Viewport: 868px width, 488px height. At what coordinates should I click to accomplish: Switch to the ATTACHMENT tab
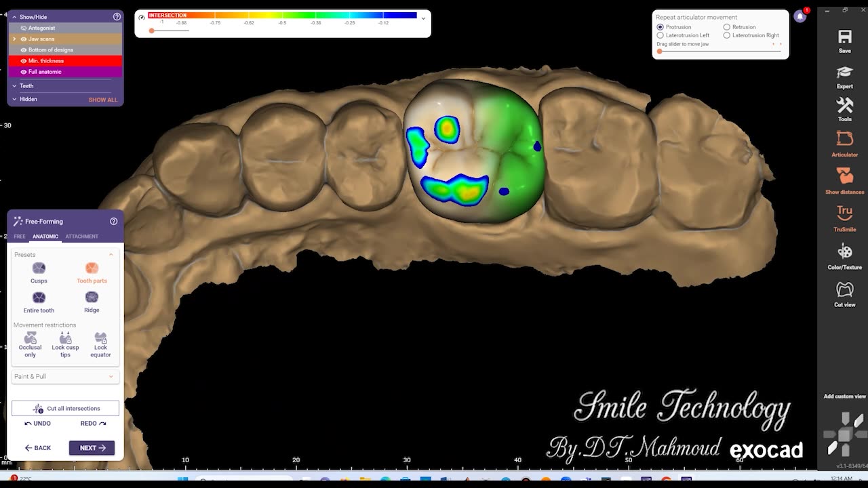[x=82, y=237]
